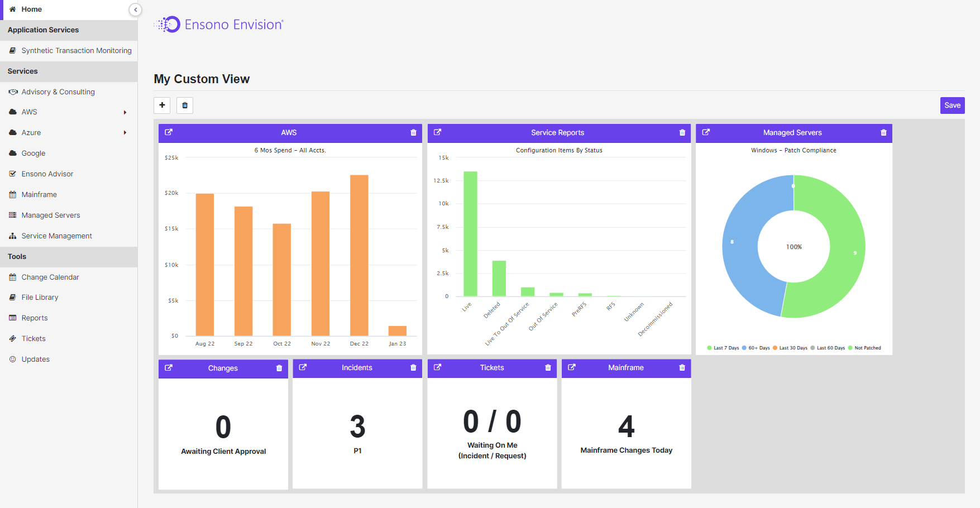This screenshot has width=980, height=508.
Task: Open Service Management from Services menu
Action: [x=56, y=236]
